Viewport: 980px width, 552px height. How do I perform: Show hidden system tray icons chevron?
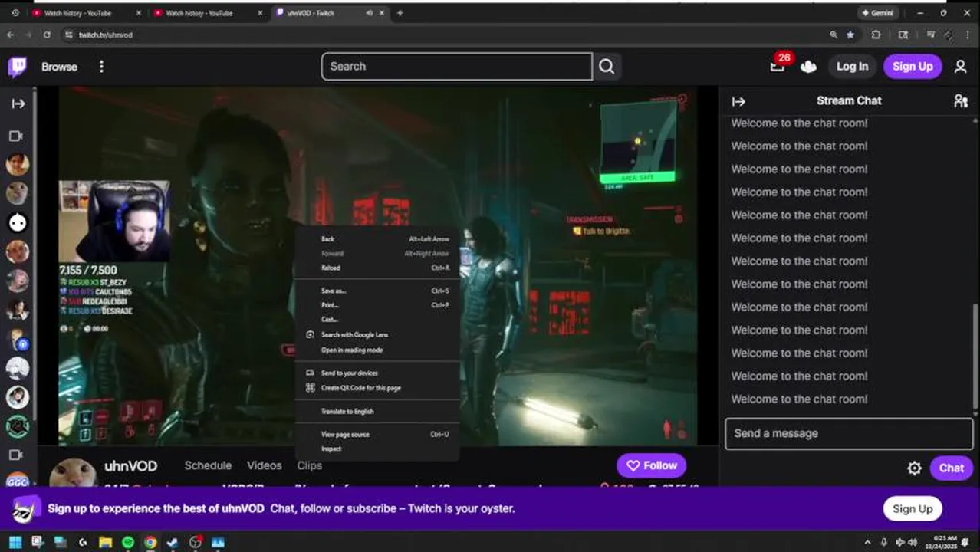click(x=867, y=542)
